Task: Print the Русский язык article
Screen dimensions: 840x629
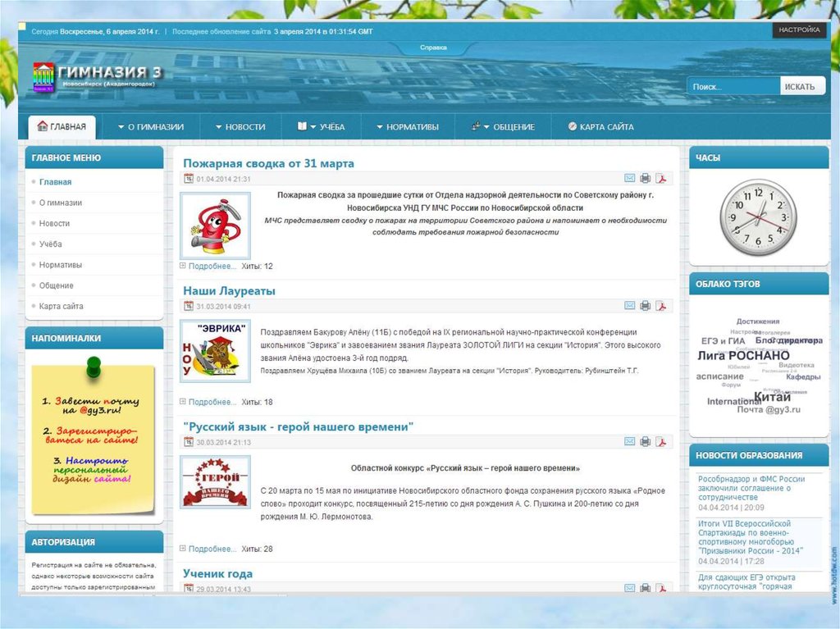Action: [x=645, y=441]
